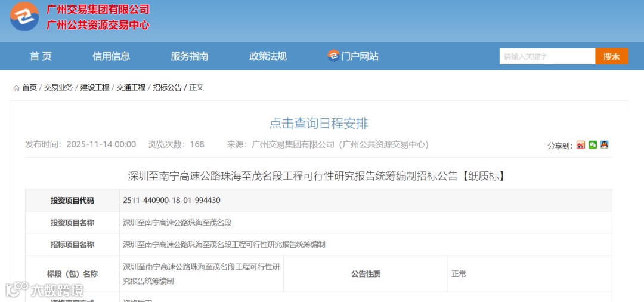The image size is (644, 302).
Task: Open the 服务指南 navigation item
Action: click(190, 56)
